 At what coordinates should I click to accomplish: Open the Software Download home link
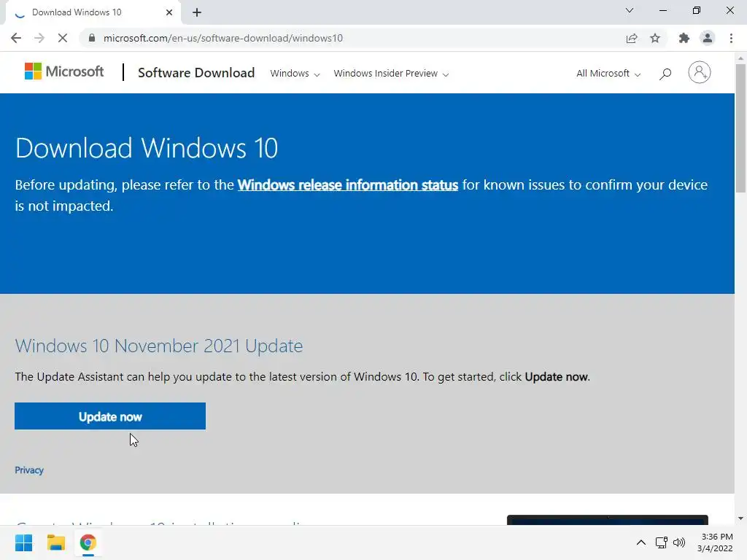tap(196, 72)
